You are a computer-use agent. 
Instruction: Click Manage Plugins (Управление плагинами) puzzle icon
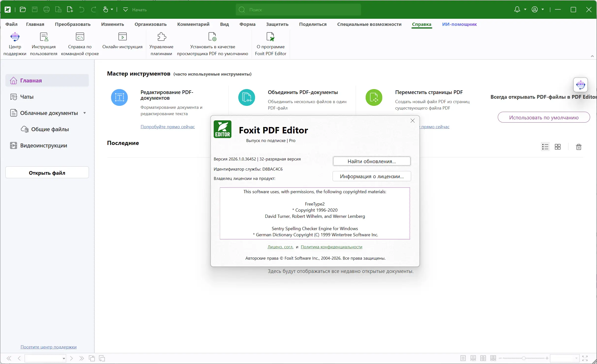[161, 37]
